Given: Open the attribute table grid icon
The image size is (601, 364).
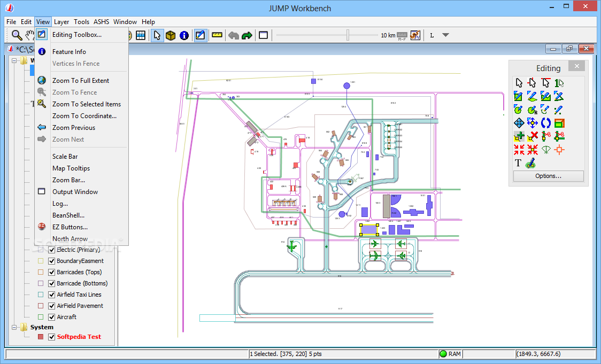Looking at the screenshot, I should tap(141, 35).
